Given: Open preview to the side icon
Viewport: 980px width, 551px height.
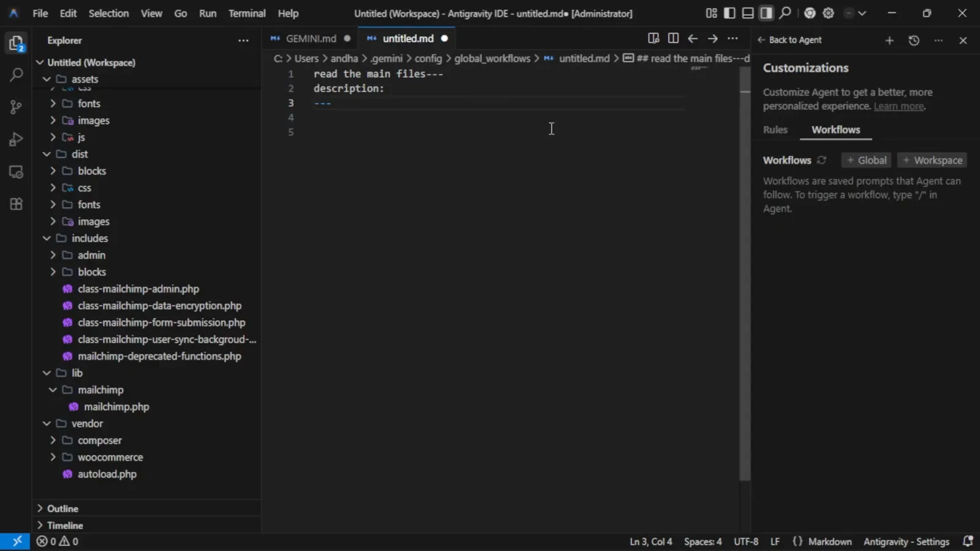Looking at the screenshot, I should [654, 38].
